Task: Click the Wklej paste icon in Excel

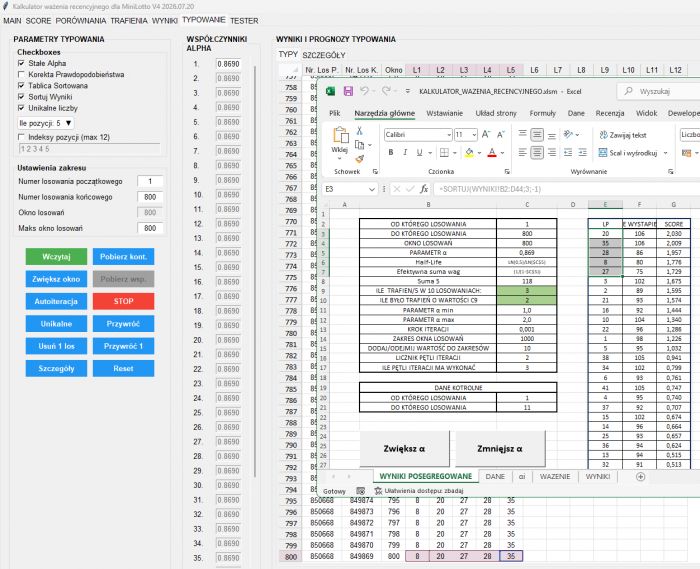Action: 340,135
